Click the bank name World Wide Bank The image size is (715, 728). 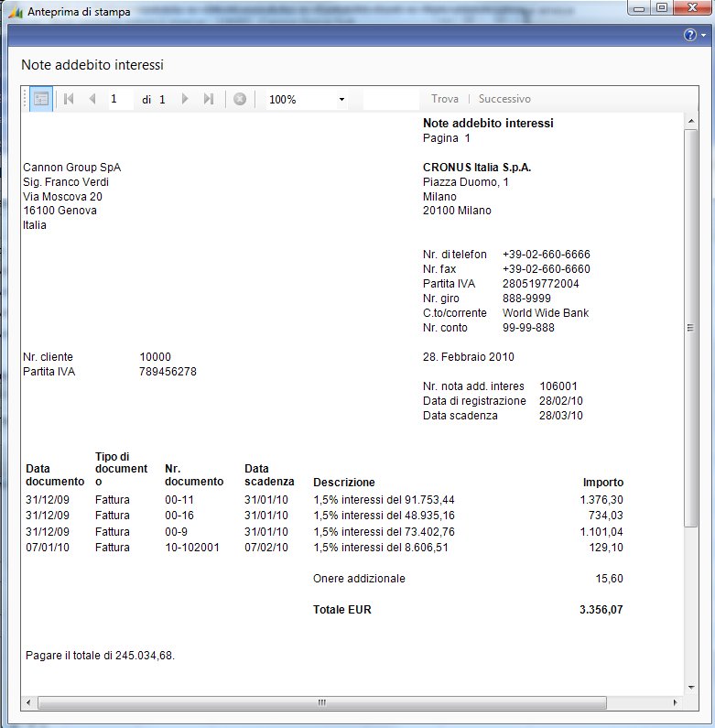[546, 313]
